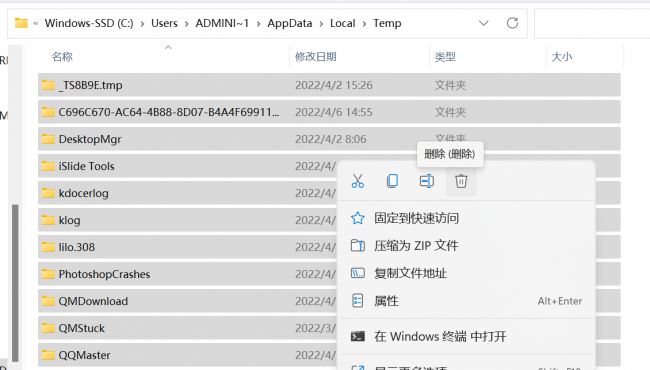Expand chevron after Windows-SSD (C:)
650x370 pixels.
coord(142,24)
